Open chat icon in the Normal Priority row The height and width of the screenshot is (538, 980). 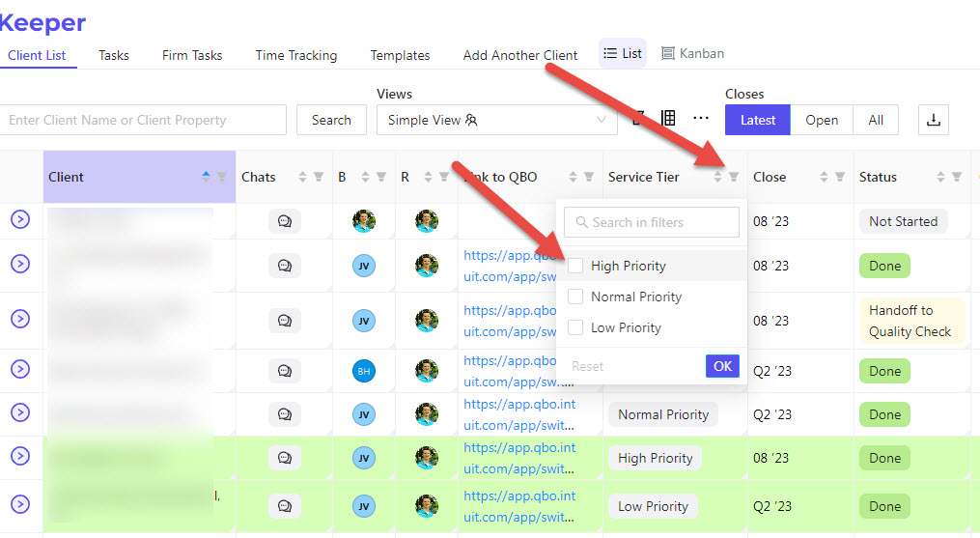click(x=285, y=414)
